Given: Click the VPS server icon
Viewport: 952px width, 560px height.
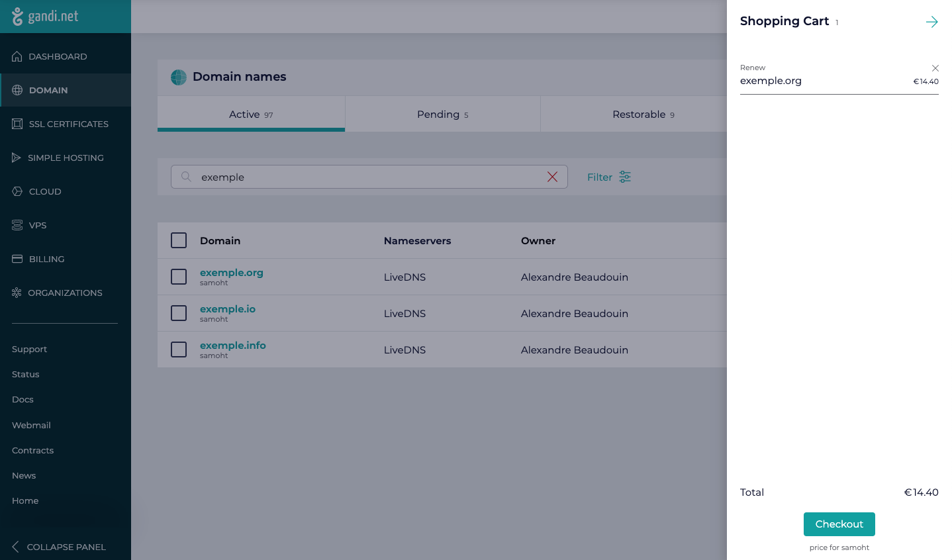Looking at the screenshot, I should tap(17, 225).
